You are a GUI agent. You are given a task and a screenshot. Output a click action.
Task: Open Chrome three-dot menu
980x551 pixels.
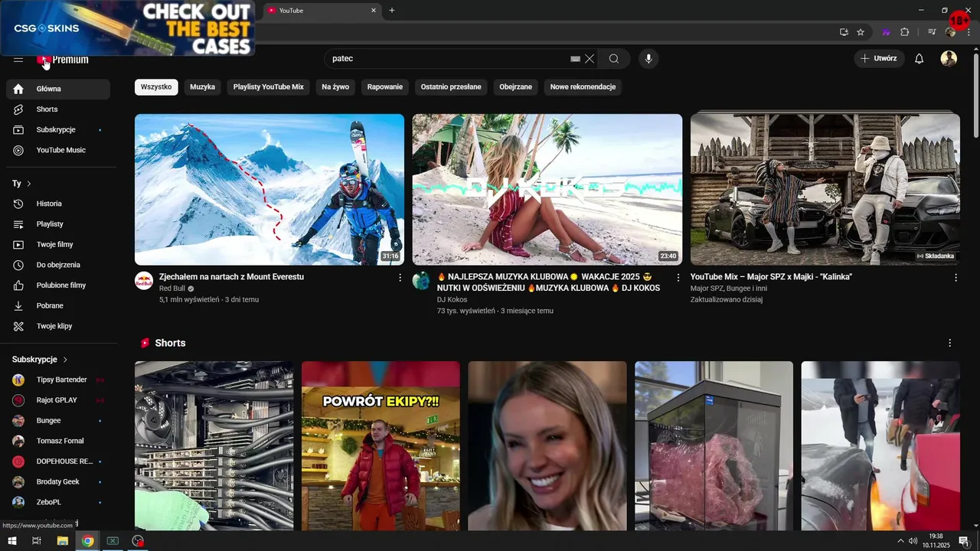point(969,32)
